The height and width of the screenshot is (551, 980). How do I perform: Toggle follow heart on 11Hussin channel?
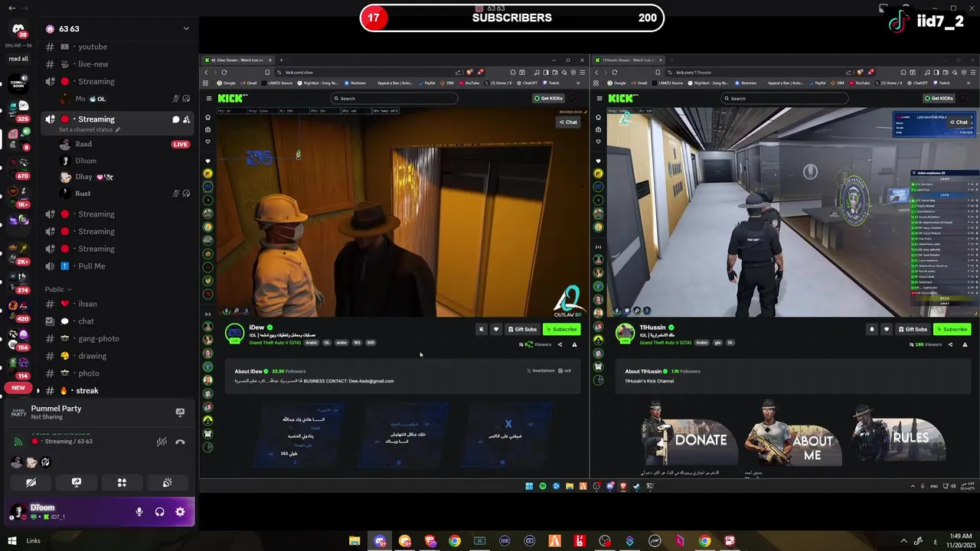pos(887,329)
